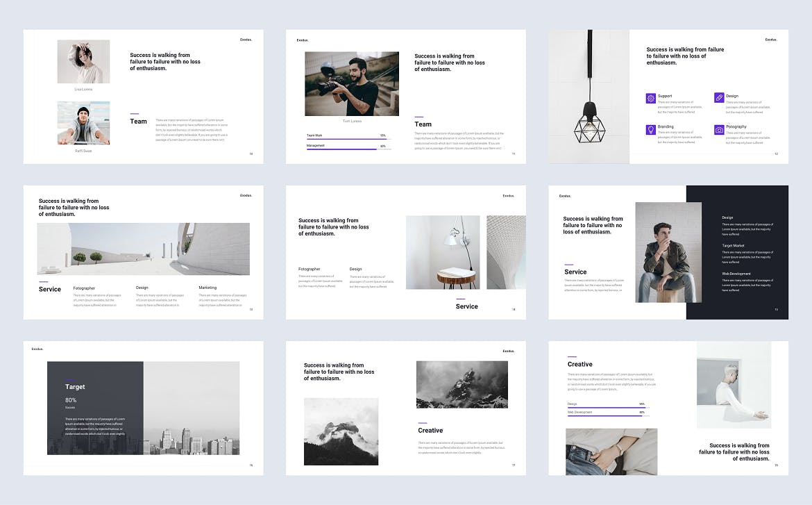Click the purple accent line above Service heading
Image resolution: width=812 pixels, height=505 pixels.
(x=570, y=266)
